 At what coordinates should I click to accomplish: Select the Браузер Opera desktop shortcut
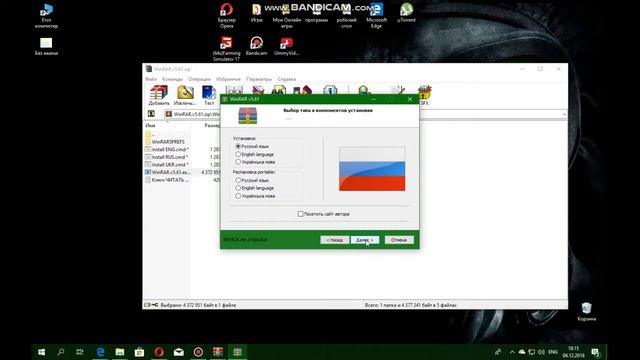(227, 16)
